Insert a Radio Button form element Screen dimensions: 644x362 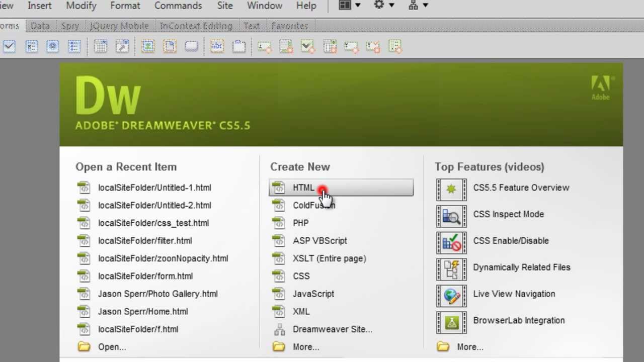pyautogui.click(x=53, y=47)
